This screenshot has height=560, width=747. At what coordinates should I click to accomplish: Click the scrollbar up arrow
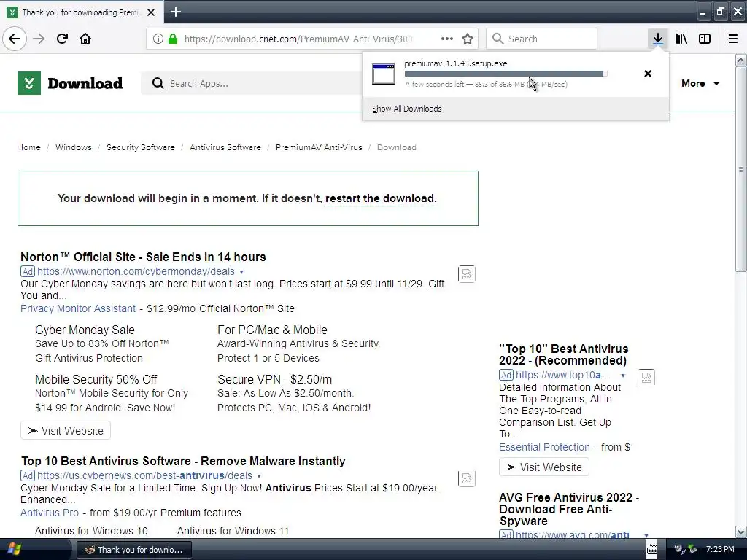click(x=740, y=61)
